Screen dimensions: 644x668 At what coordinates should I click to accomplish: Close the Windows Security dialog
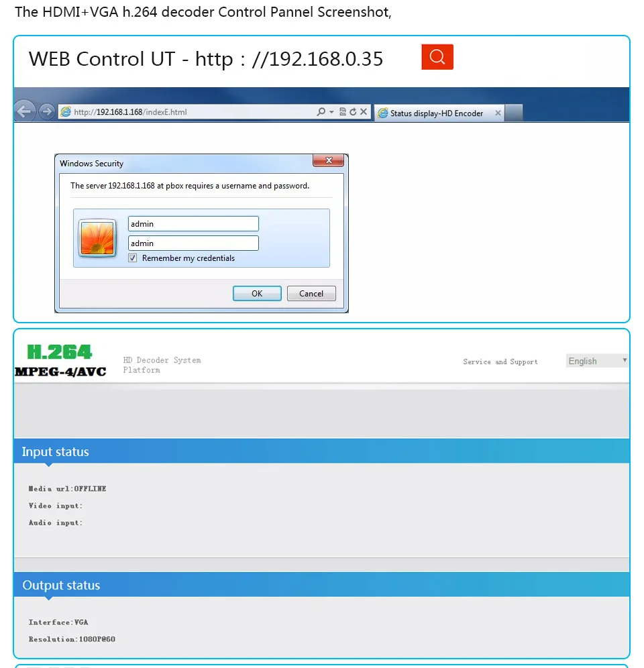coord(328,160)
